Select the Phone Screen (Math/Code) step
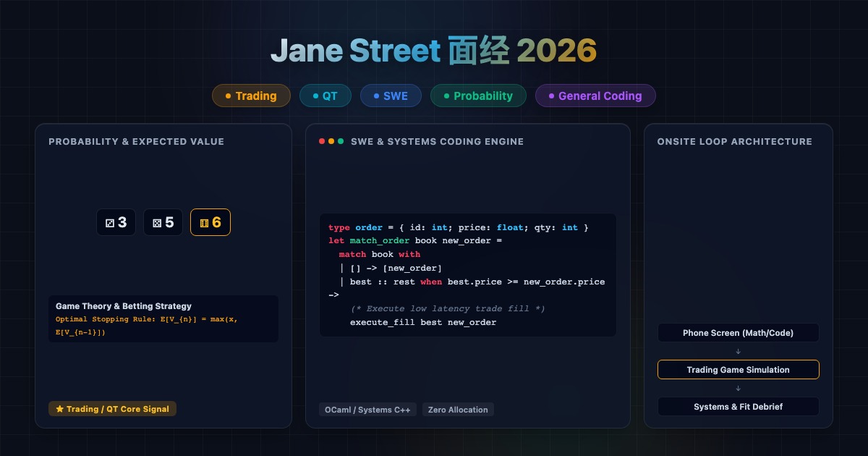Screen dimensions: 868x456 click(738, 333)
